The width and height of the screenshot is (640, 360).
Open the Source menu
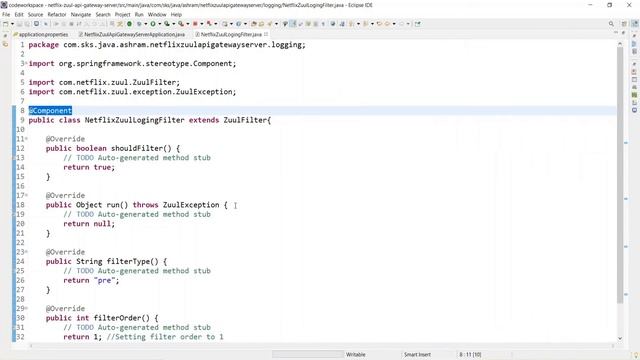pyautogui.click(x=35, y=14)
